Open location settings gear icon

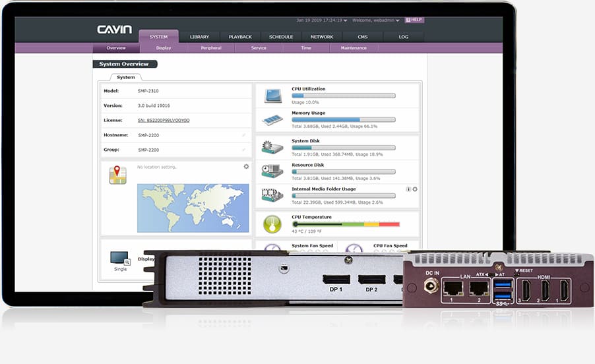(x=246, y=166)
